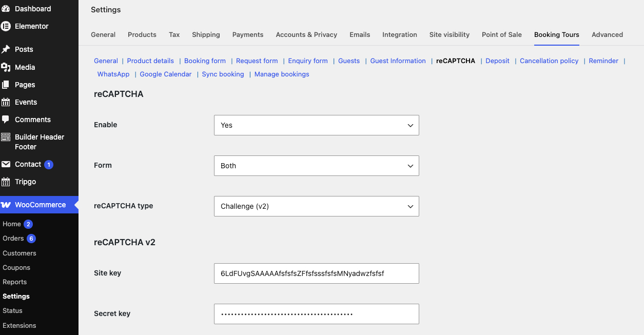
Task: Go to the Payments tab
Action: (x=248, y=34)
